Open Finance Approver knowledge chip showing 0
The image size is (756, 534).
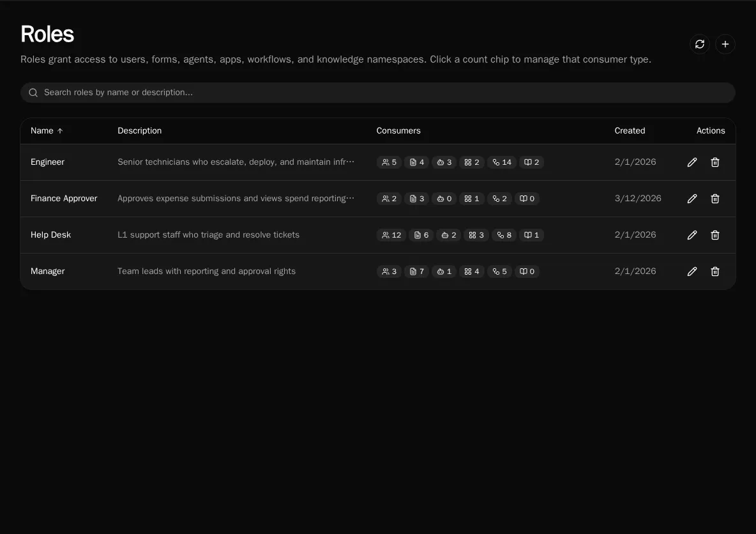(527, 199)
